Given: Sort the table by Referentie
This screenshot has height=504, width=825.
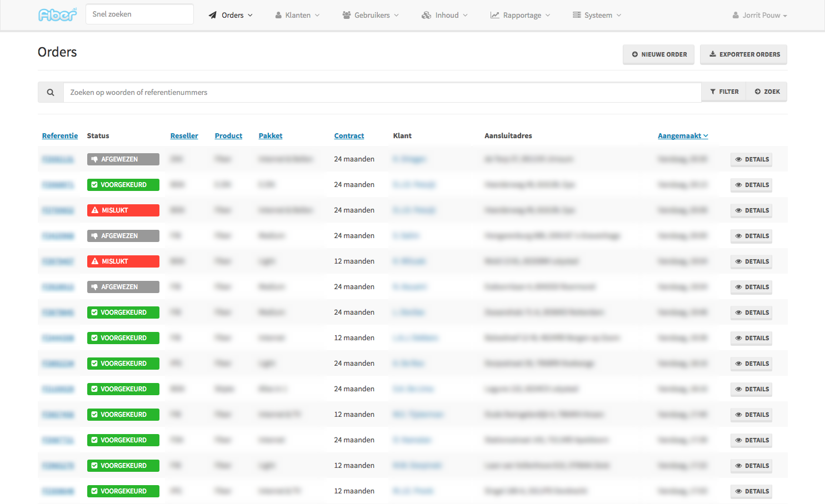Looking at the screenshot, I should point(60,135).
